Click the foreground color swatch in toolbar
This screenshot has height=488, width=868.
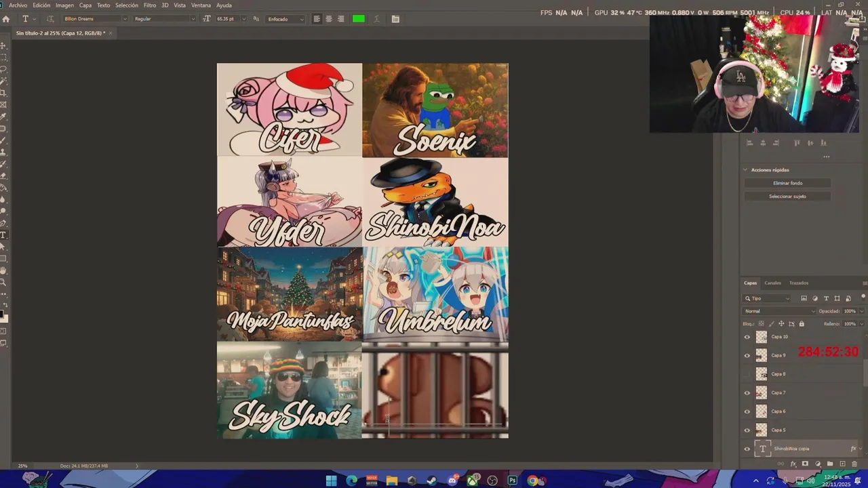click(1, 314)
